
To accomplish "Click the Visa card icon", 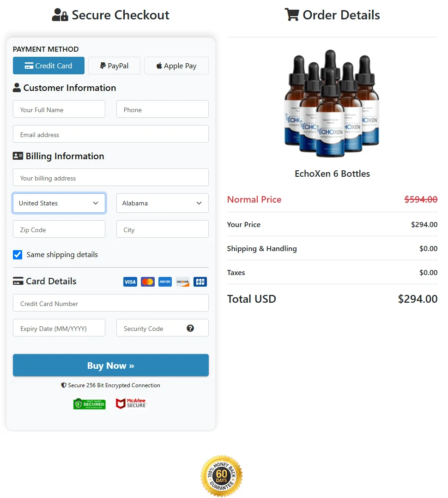I will point(130,282).
